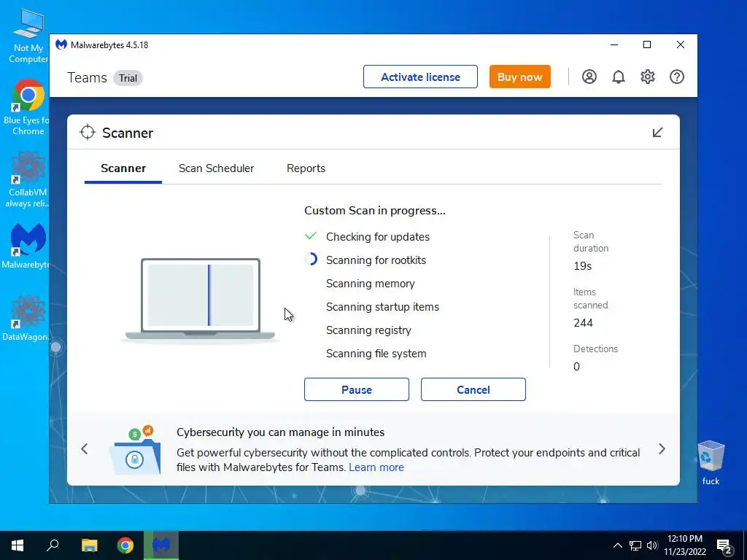The height and width of the screenshot is (560, 747).
Task: Click the Malwarebytes logo in title bar
Action: point(61,44)
